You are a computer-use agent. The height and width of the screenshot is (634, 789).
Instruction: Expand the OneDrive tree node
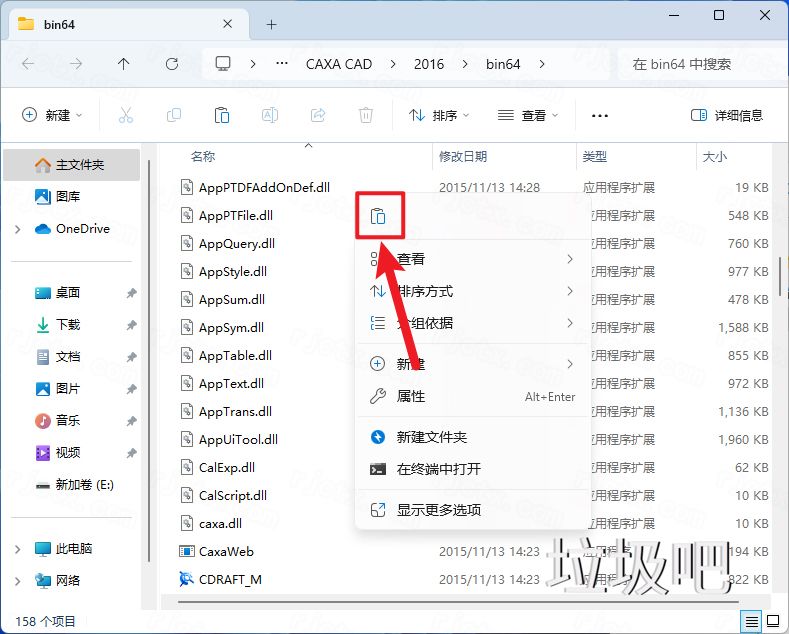[x=18, y=229]
